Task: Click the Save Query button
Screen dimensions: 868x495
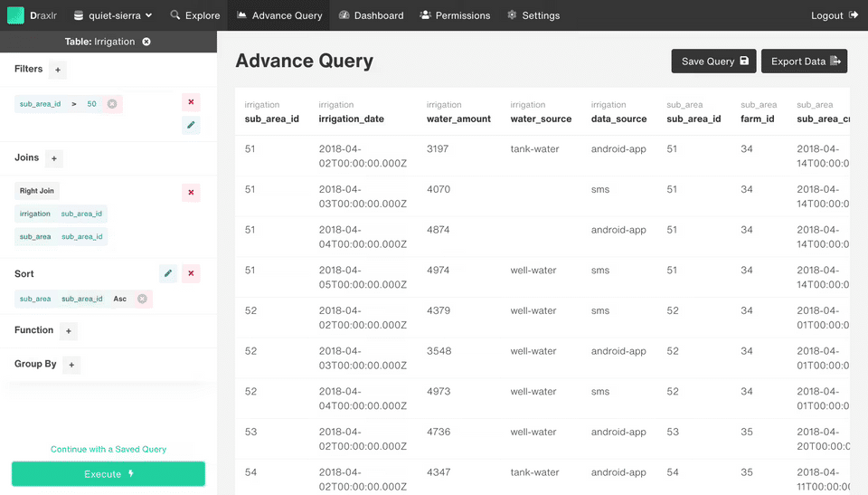Action: point(713,61)
